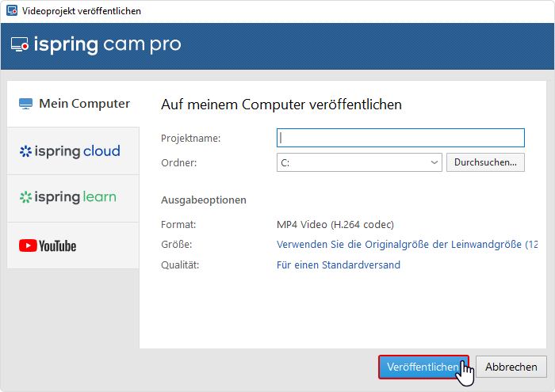Click the Abbrechen button
This screenshot has width=555, height=392.
tap(511, 367)
